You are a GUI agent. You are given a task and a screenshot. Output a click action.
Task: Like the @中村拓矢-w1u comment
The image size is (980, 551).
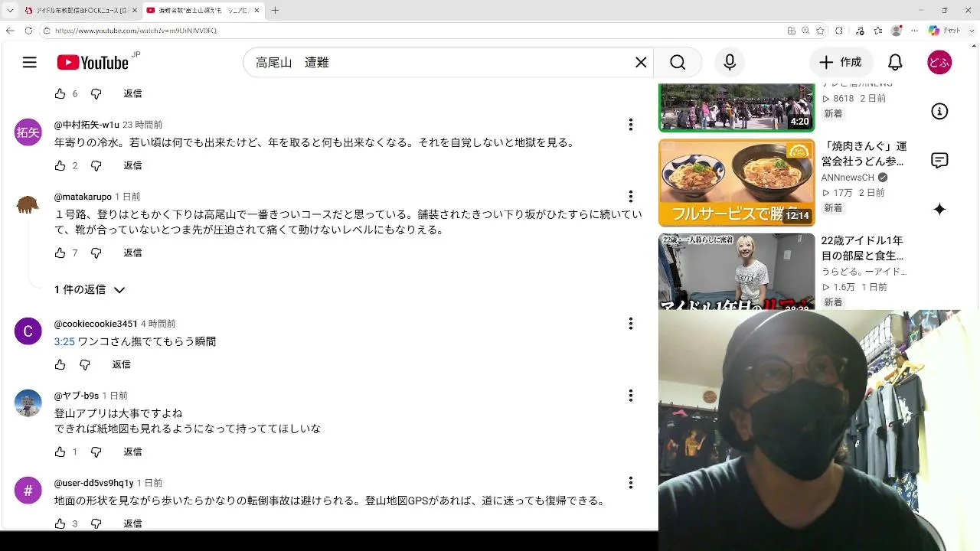point(60,165)
